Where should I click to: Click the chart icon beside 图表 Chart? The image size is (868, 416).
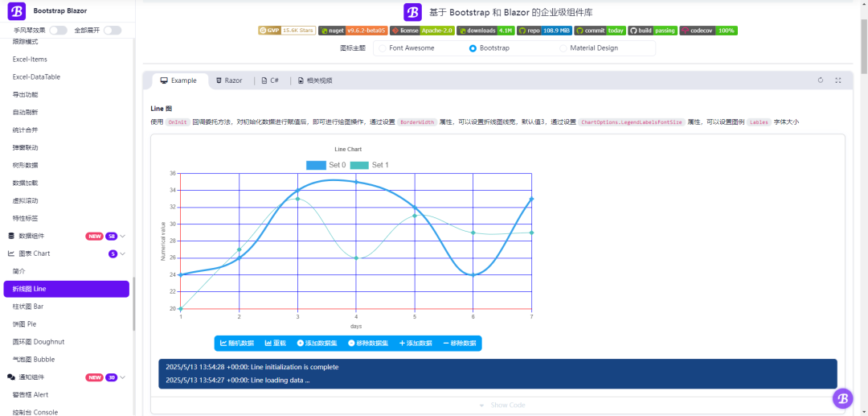point(11,253)
